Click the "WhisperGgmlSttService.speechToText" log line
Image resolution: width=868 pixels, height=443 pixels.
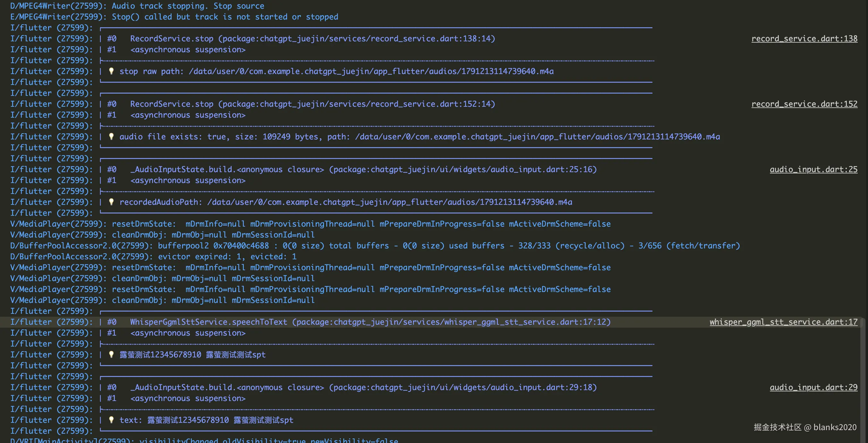tap(310, 322)
